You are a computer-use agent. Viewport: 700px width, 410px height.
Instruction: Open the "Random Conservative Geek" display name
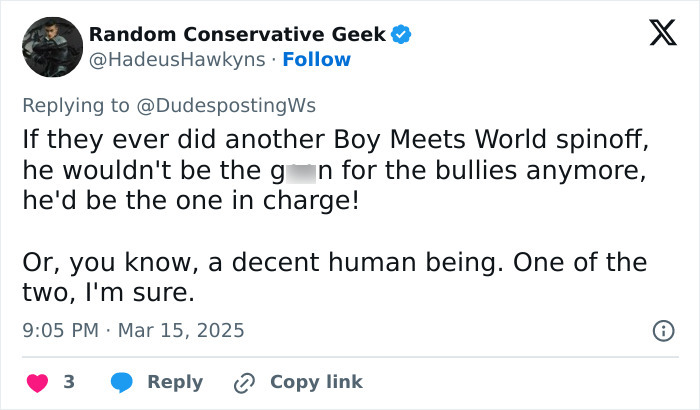pyautogui.click(x=237, y=34)
